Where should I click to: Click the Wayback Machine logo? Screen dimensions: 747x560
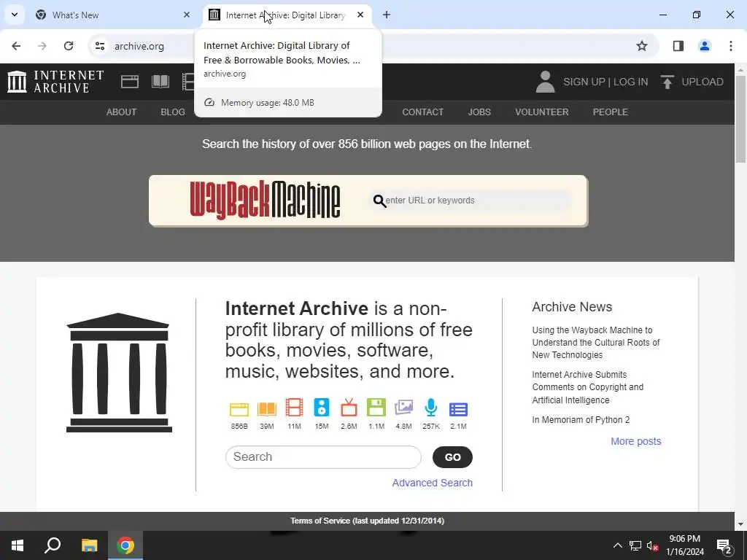pos(265,200)
